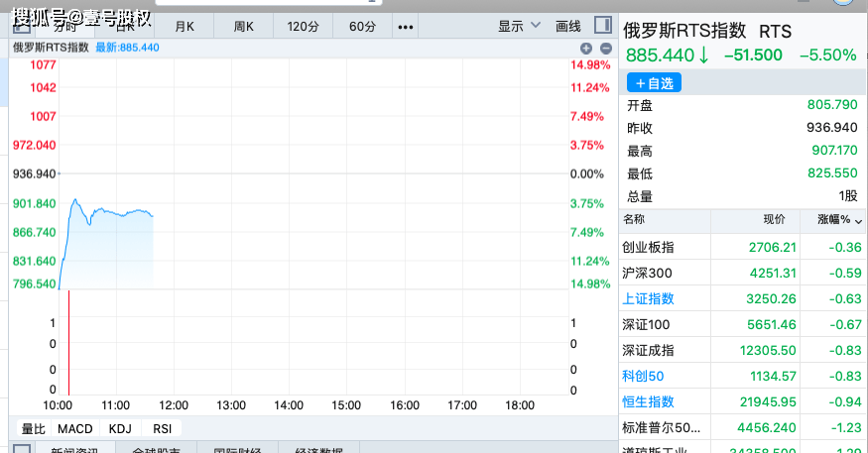Open the 沪深300 row
The width and height of the screenshot is (868, 453).
(x=742, y=273)
